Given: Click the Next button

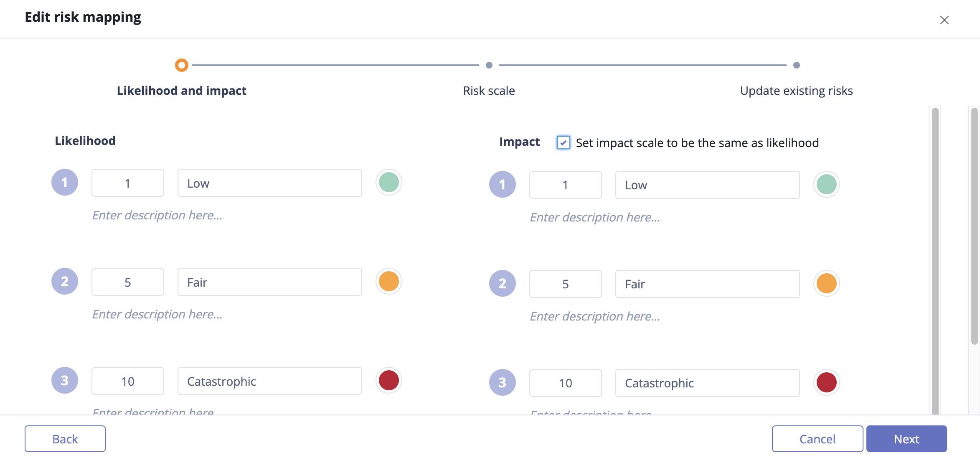Looking at the screenshot, I should (x=906, y=439).
